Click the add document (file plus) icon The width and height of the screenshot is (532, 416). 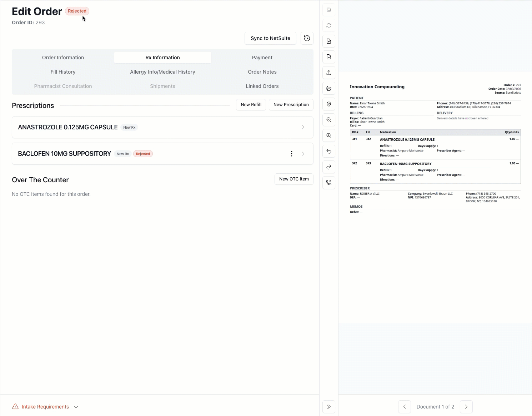pos(329,41)
